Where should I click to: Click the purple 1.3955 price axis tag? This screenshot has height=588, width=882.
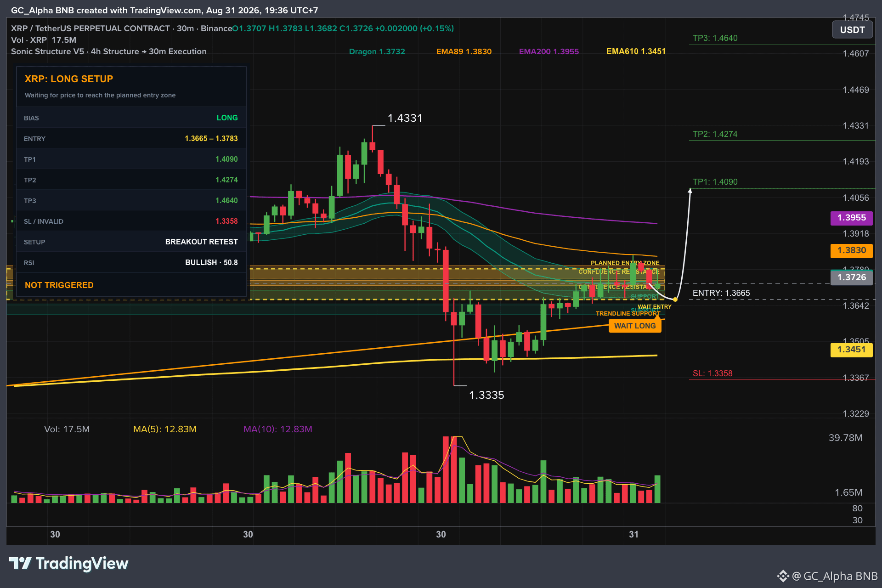pos(851,218)
